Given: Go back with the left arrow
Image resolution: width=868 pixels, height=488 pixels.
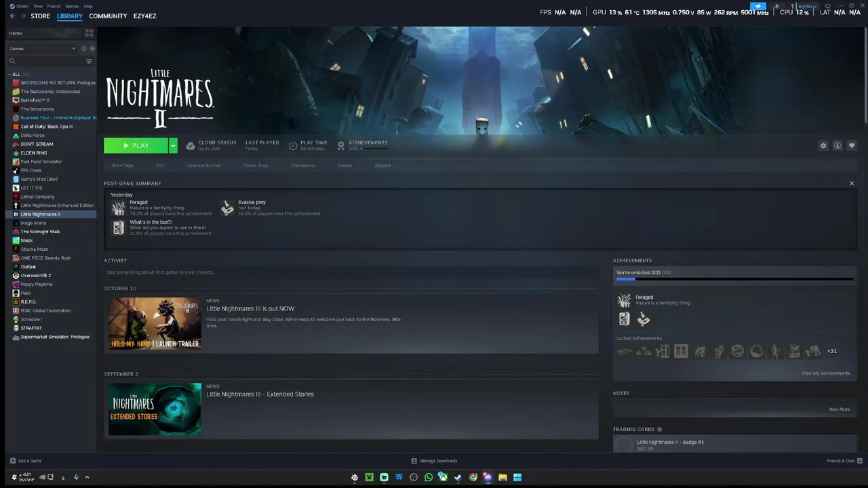Looking at the screenshot, I should click(12, 16).
